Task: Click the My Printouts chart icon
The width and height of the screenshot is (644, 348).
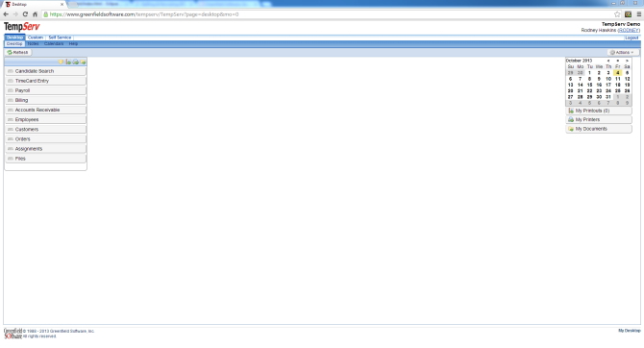Action: pos(571,111)
